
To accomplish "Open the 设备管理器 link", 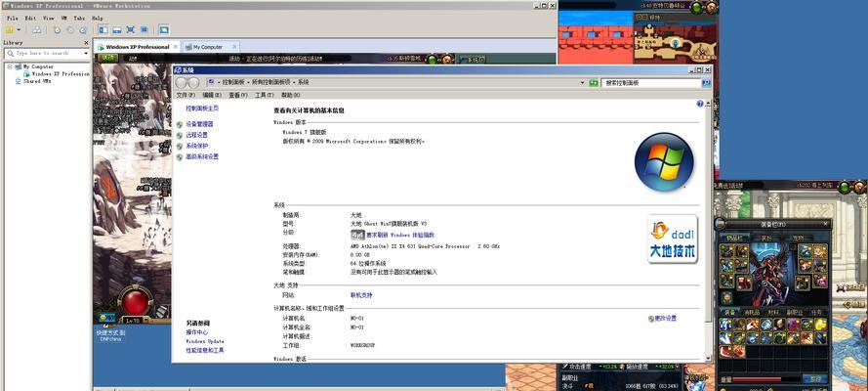I will [199, 124].
